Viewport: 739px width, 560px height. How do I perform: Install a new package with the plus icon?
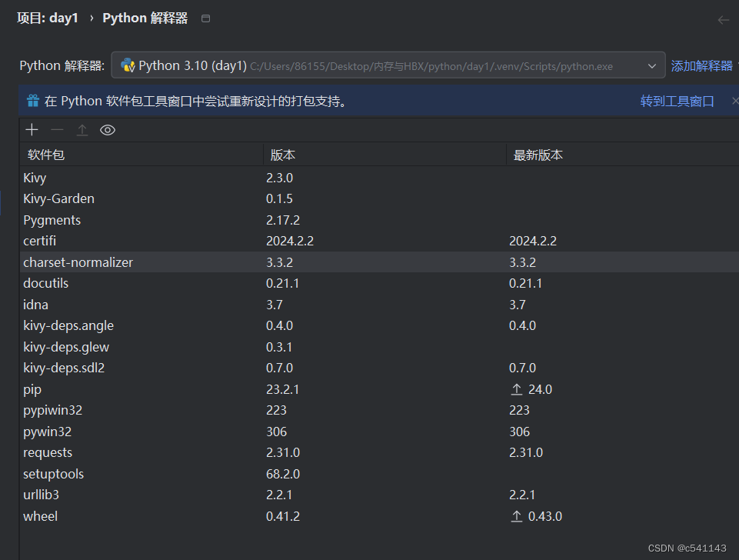(x=32, y=129)
